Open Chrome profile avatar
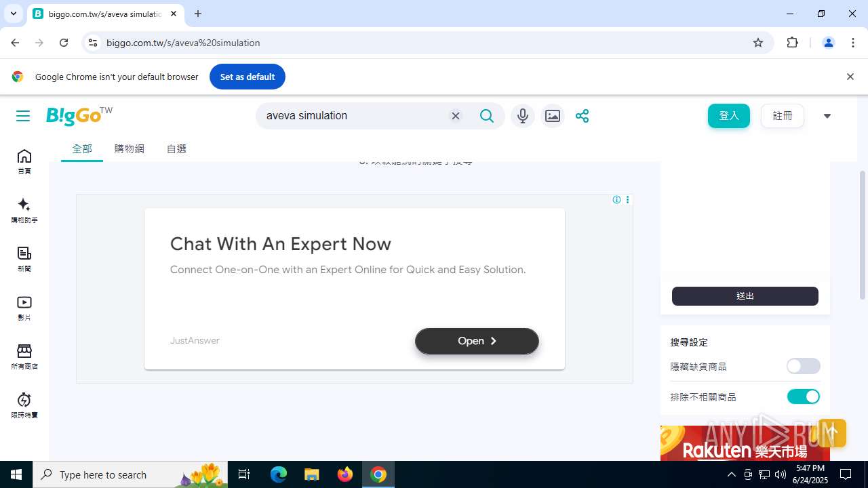868x488 pixels. [x=828, y=43]
